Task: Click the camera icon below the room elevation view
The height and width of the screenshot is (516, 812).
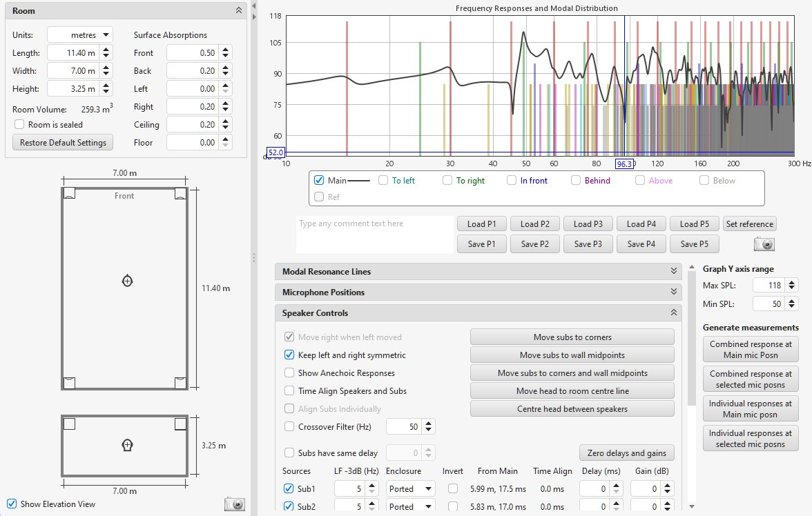Action: [235, 504]
